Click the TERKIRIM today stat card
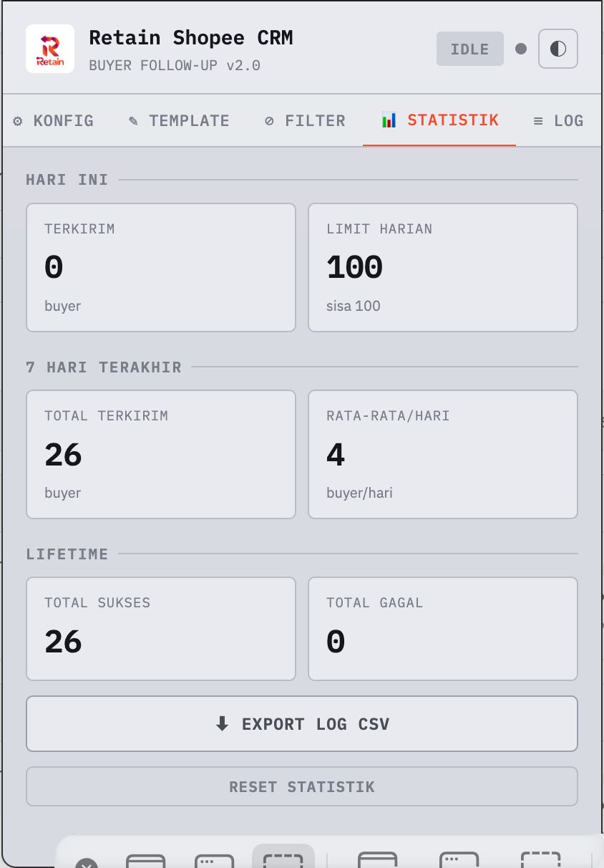This screenshot has height=868, width=604. (161, 268)
